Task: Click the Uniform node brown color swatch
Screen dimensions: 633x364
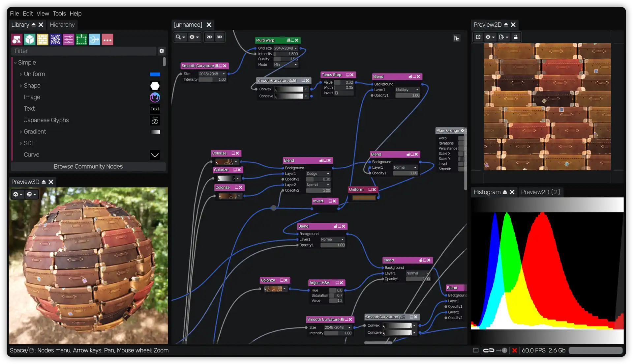Action: click(x=364, y=198)
